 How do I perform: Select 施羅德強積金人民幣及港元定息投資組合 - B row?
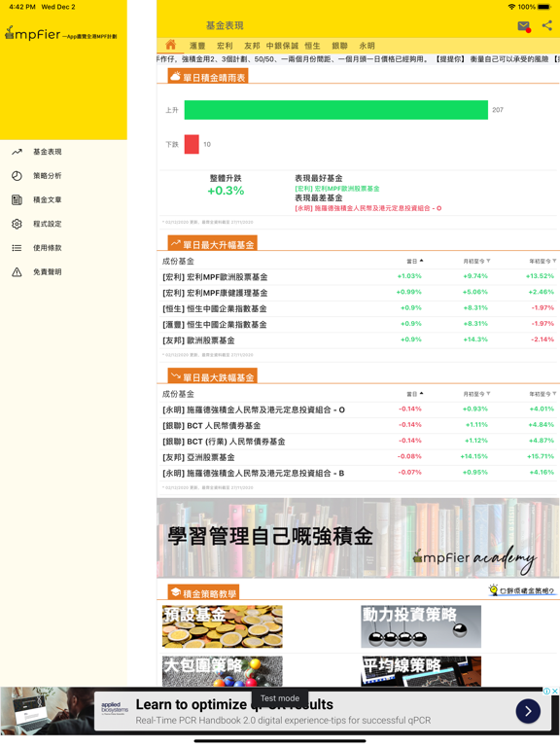359,473
